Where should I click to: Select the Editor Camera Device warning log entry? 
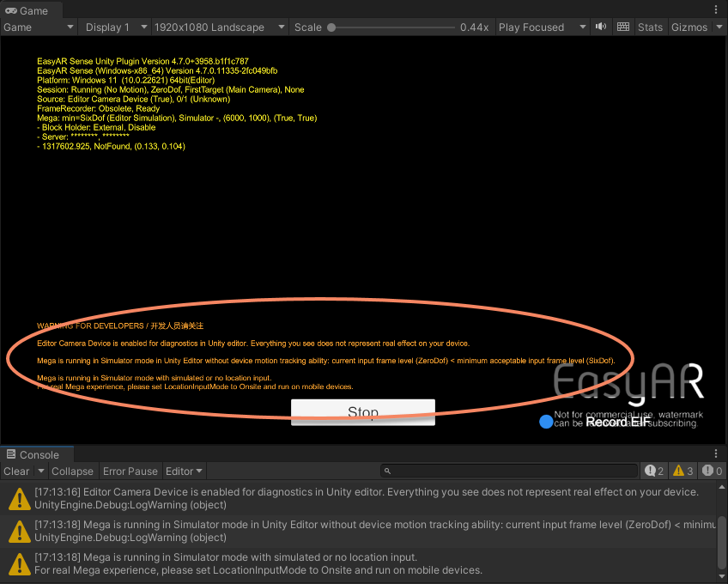pyautogui.click(x=358, y=498)
